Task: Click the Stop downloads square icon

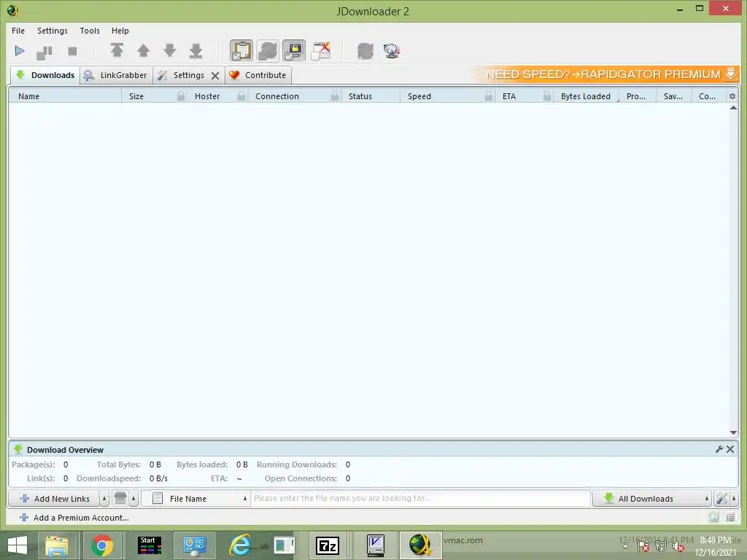Action: [x=72, y=51]
